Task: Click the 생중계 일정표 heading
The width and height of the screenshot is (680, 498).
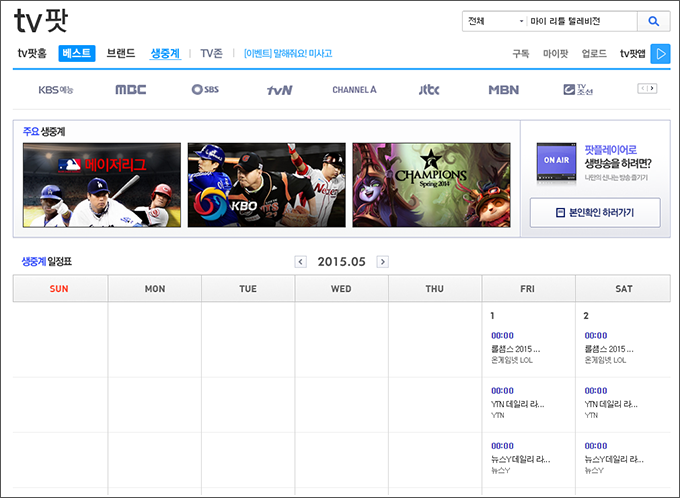Action: pyautogui.click(x=46, y=262)
